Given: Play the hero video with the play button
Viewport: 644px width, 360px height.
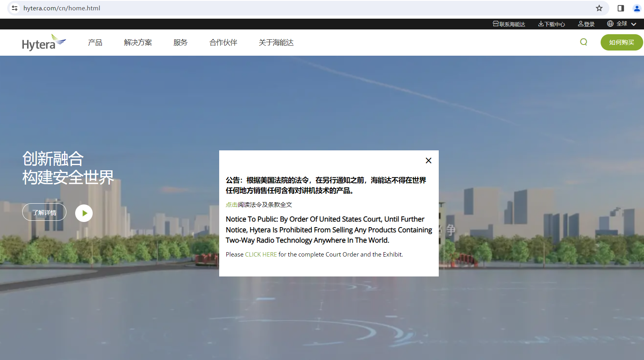Looking at the screenshot, I should (84, 213).
